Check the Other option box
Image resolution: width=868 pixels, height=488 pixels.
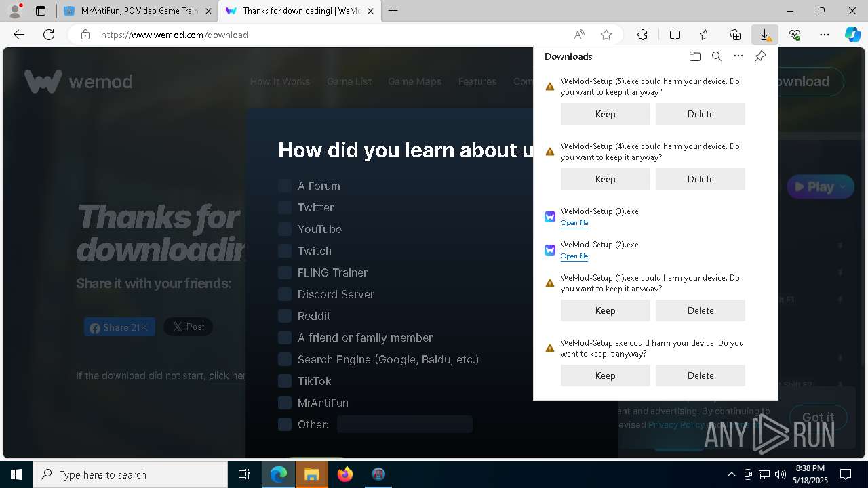(285, 424)
